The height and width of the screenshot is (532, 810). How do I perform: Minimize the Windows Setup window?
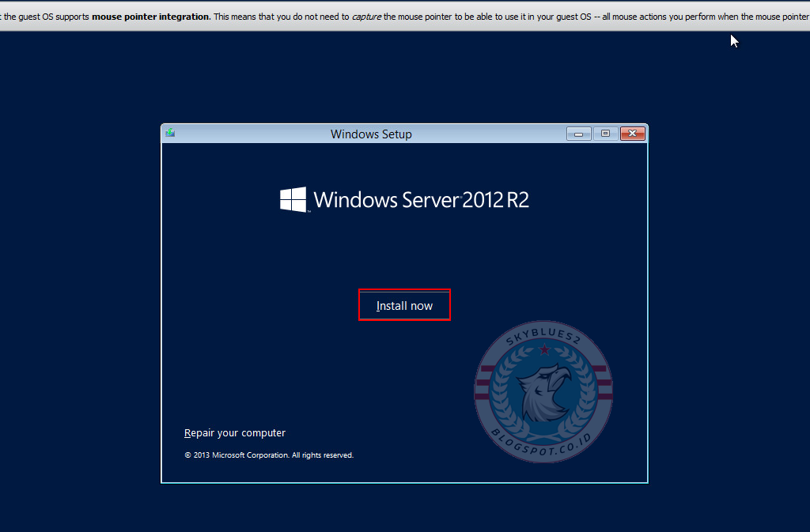(x=578, y=134)
